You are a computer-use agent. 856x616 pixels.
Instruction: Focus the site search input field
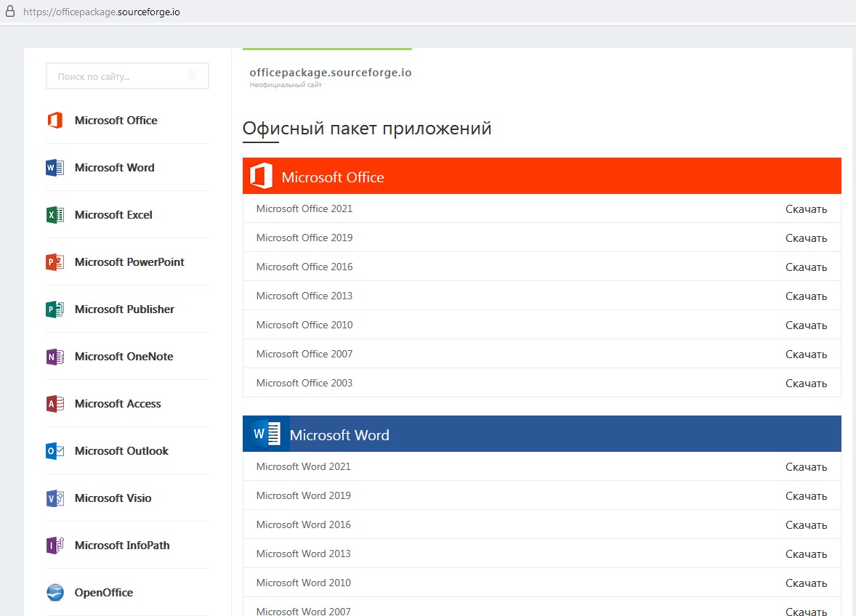116,76
